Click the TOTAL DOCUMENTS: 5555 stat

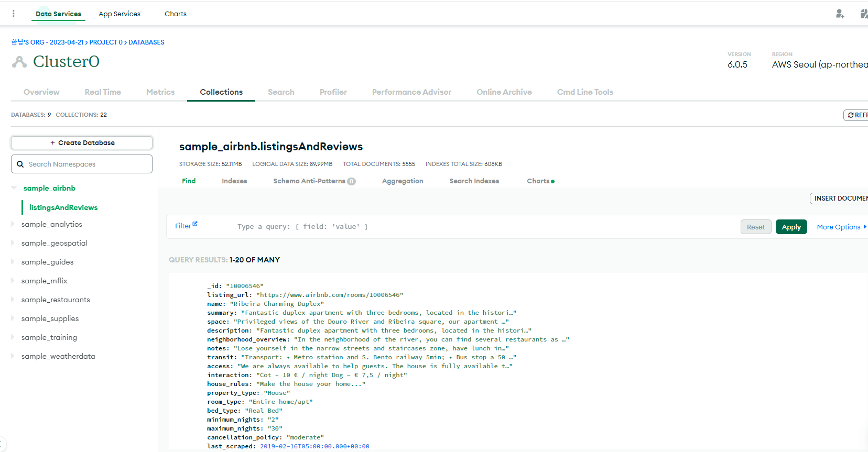pyautogui.click(x=379, y=164)
